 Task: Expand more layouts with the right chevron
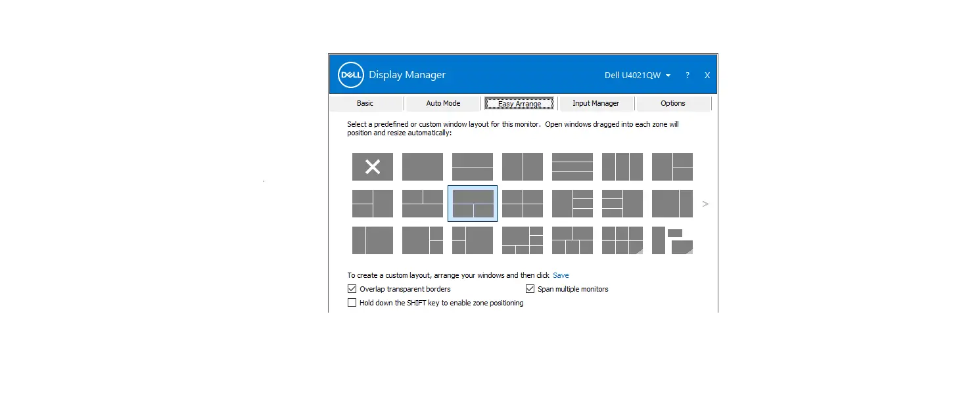pos(705,204)
